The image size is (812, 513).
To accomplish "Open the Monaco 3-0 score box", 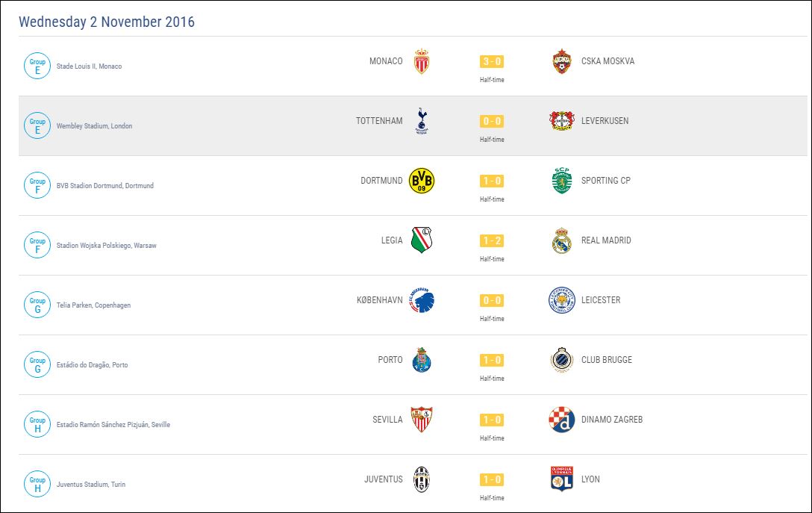I will [x=492, y=61].
